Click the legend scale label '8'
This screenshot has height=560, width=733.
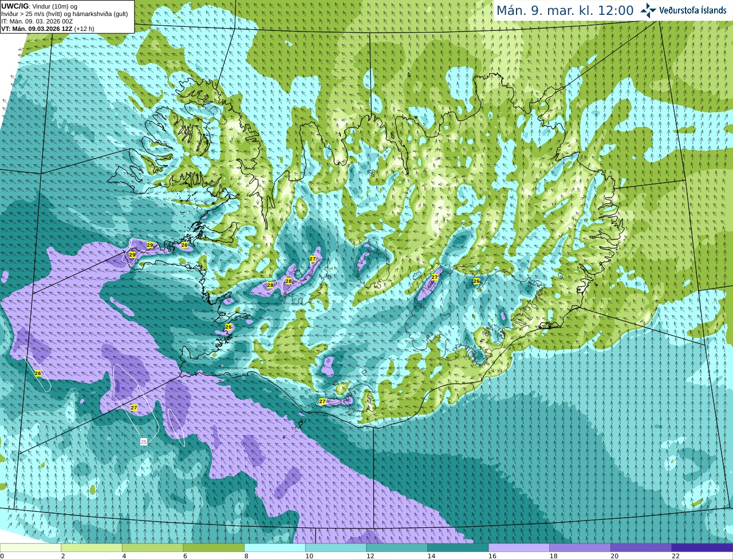coord(246,556)
